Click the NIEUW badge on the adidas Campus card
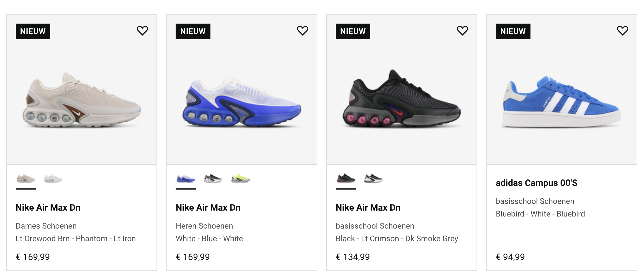Screen dimensions: 644x278 click(x=513, y=31)
